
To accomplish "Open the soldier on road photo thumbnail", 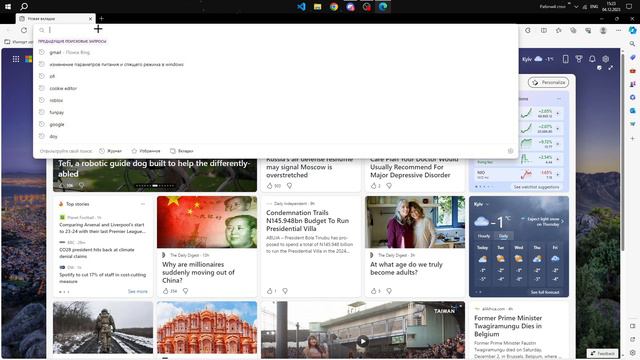I will point(103,328).
